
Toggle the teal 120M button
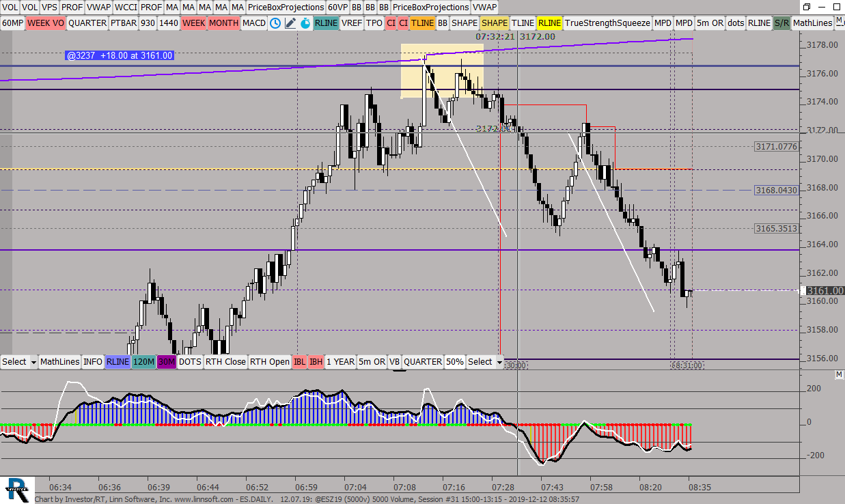coord(143,361)
